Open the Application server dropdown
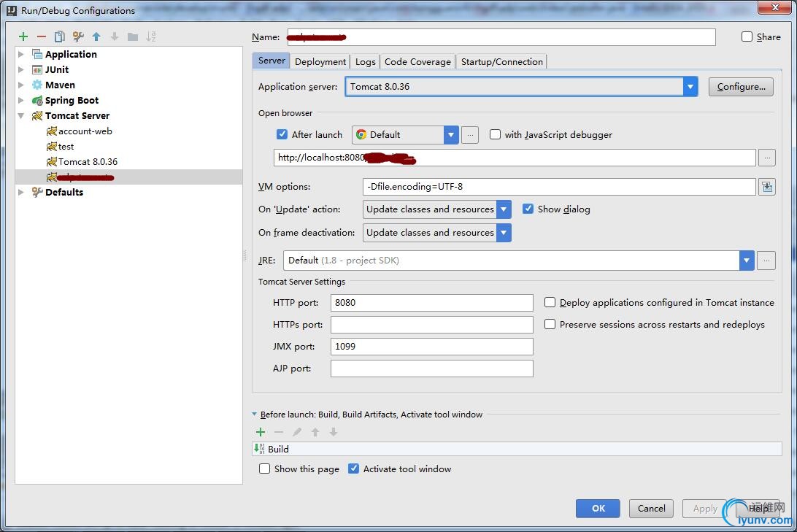This screenshot has width=797, height=532. 690,87
